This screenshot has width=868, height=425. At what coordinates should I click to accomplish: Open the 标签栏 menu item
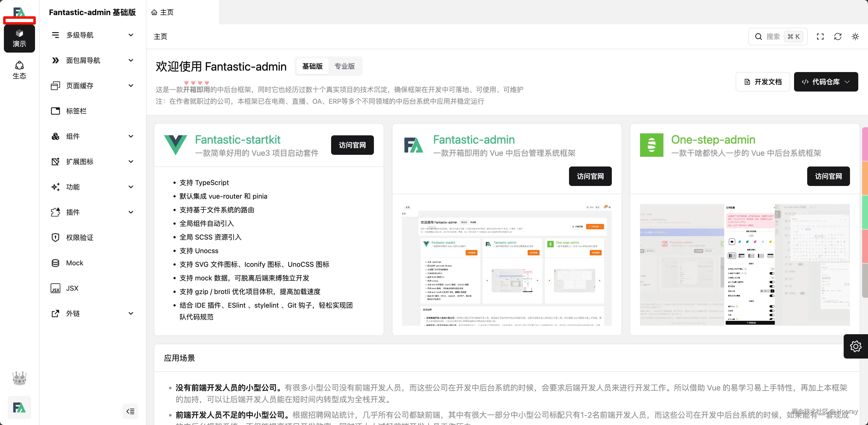[x=76, y=111]
